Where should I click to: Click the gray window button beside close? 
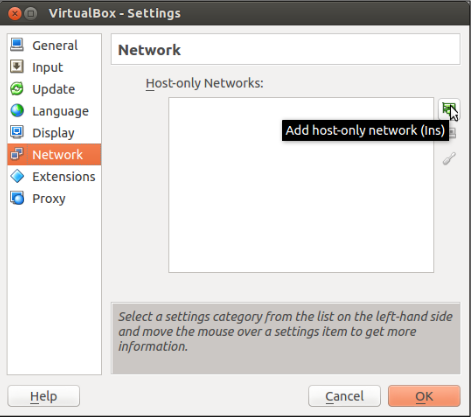(31, 13)
